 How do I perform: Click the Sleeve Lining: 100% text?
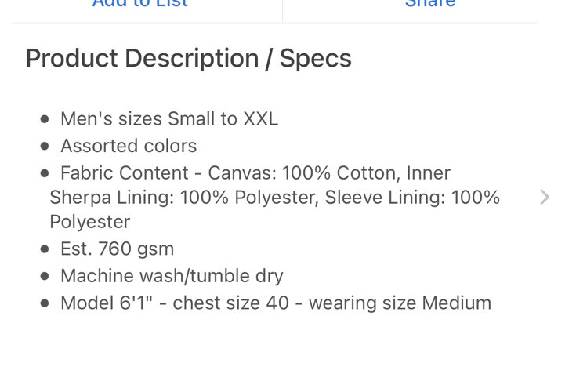point(412,198)
